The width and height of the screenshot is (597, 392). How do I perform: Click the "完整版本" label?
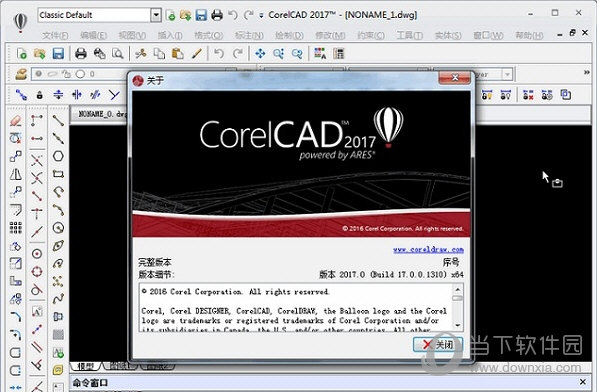point(155,262)
